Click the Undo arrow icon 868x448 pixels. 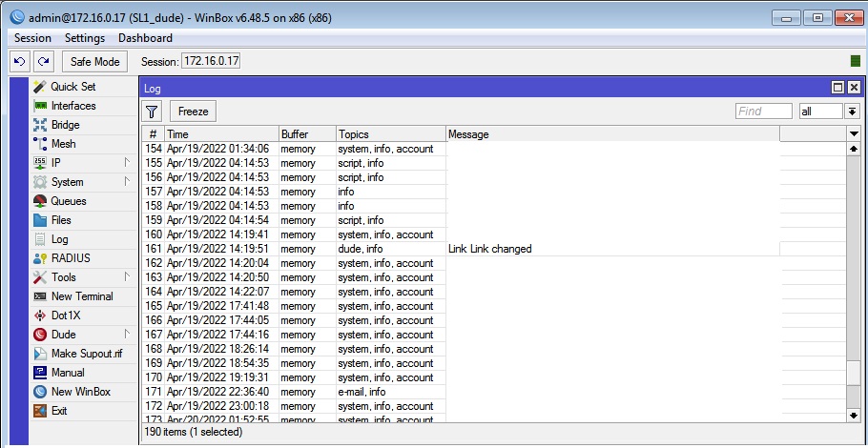(19, 61)
